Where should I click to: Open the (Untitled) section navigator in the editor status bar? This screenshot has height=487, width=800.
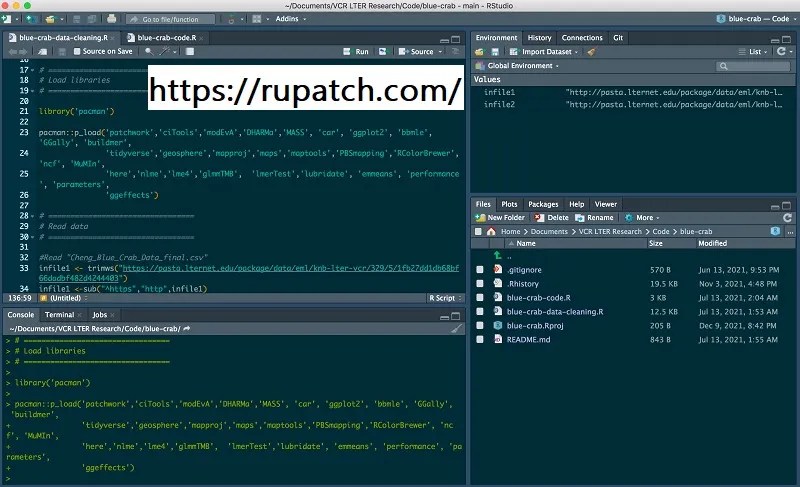[63, 298]
